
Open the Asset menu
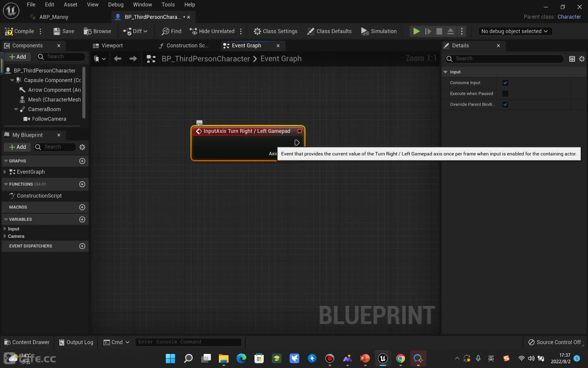point(70,4)
